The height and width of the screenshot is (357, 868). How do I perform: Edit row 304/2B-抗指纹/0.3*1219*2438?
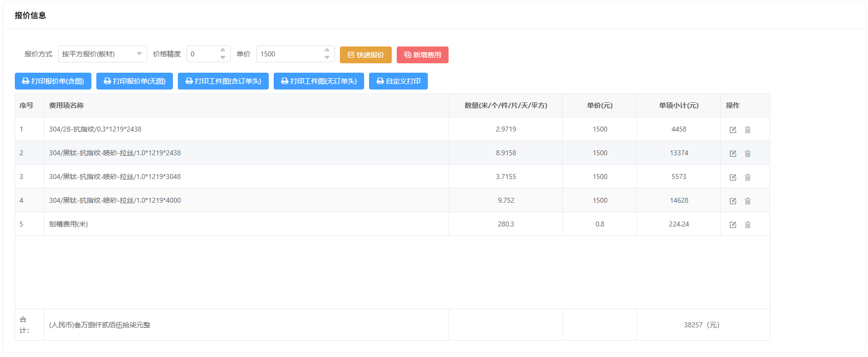pyautogui.click(x=733, y=130)
